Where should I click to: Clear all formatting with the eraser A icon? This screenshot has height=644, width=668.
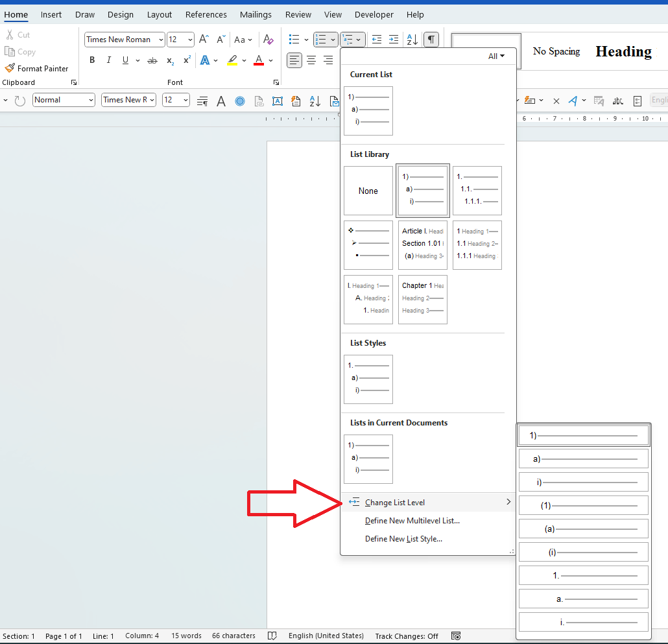pos(268,39)
